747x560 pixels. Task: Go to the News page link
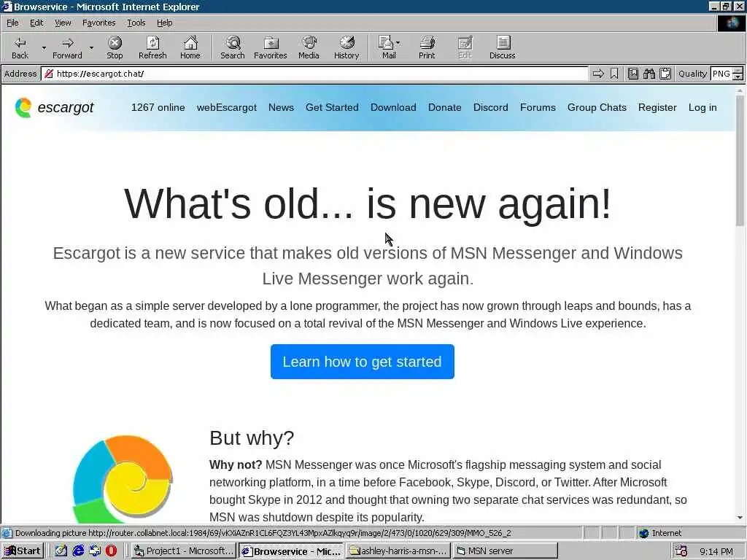tap(281, 108)
